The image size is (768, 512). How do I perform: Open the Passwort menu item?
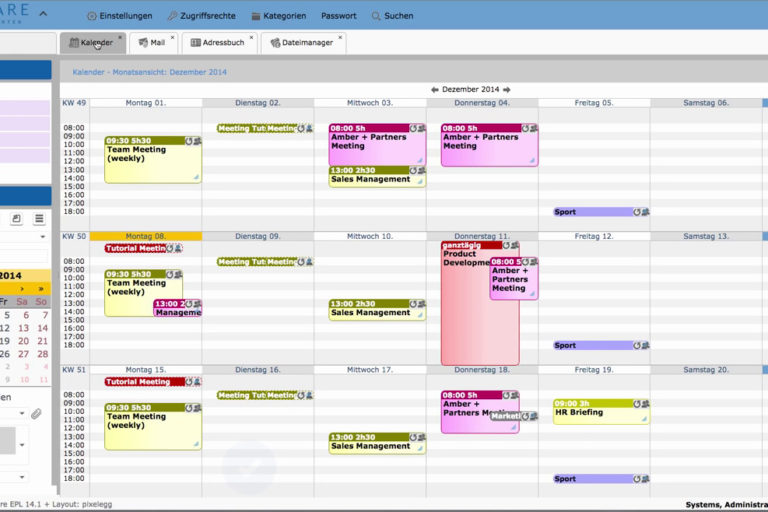tap(338, 16)
